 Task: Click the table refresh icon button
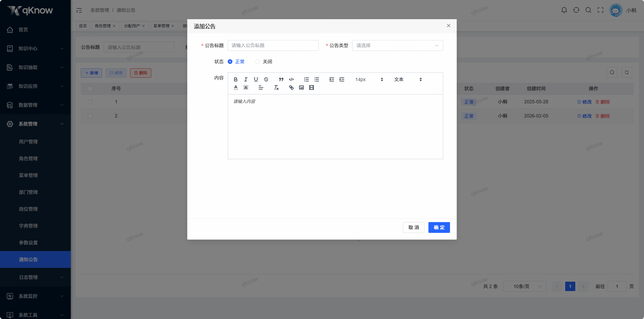click(627, 72)
